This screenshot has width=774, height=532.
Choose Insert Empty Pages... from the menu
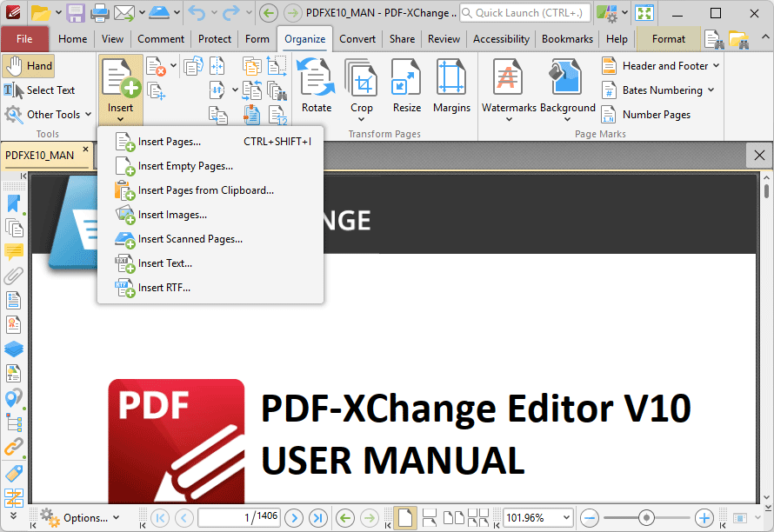[210, 166]
